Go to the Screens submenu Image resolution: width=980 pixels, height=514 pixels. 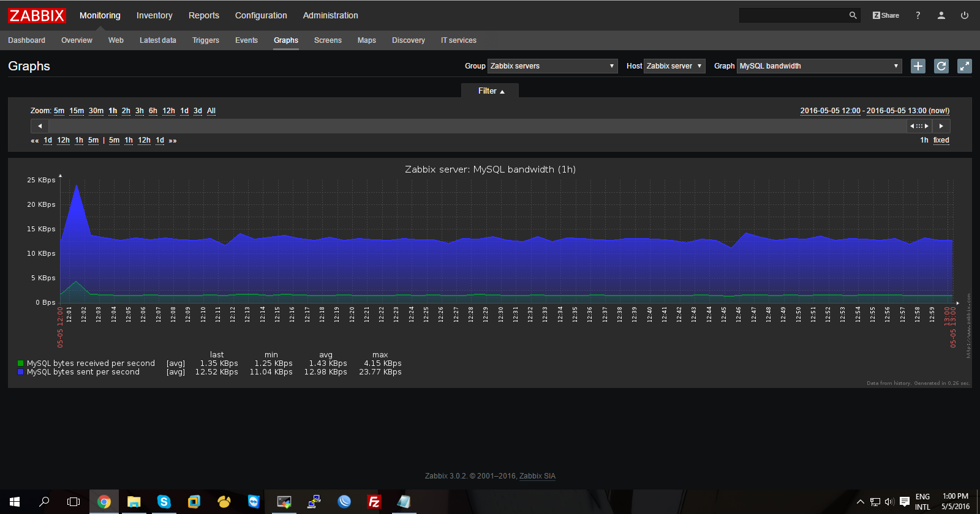point(328,40)
